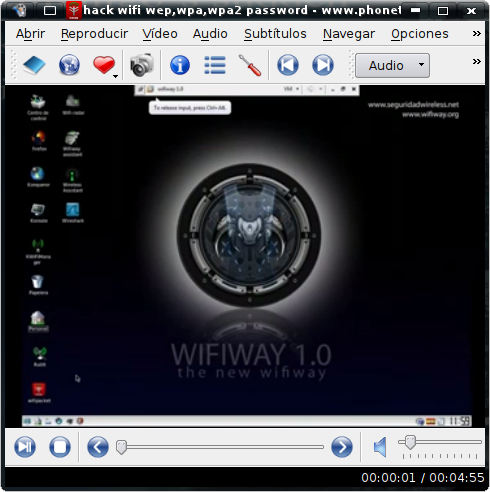The height and width of the screenshot is (492, 490).
Task: Open the Vídeo menu
Action: (160, 34)
